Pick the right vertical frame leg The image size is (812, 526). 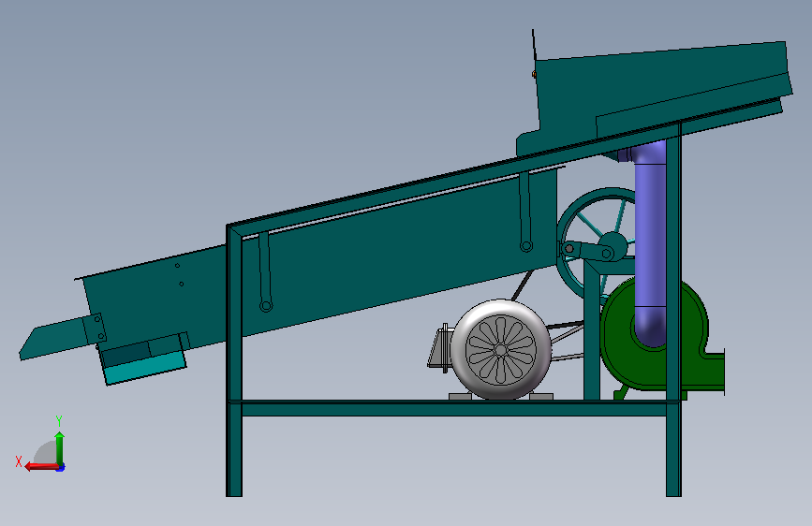(x=673, y=311)
